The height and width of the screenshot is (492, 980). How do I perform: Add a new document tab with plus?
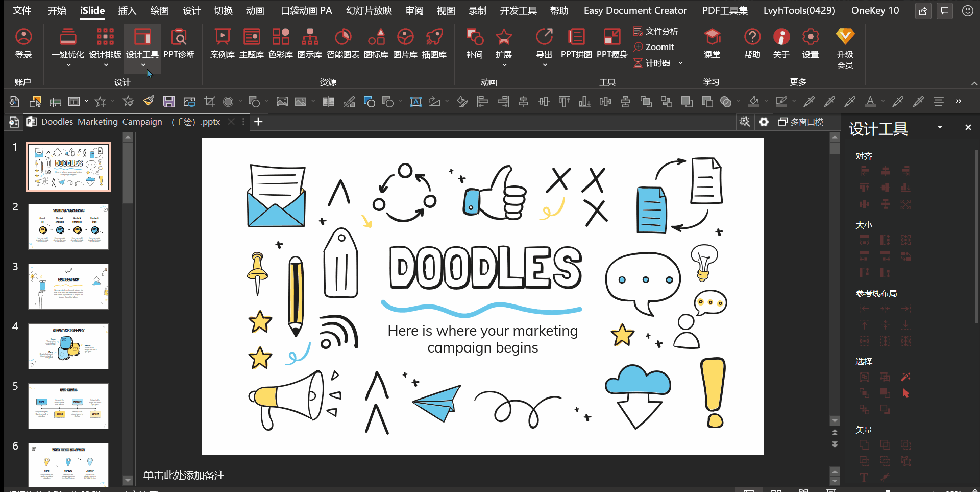coord(258,122)
